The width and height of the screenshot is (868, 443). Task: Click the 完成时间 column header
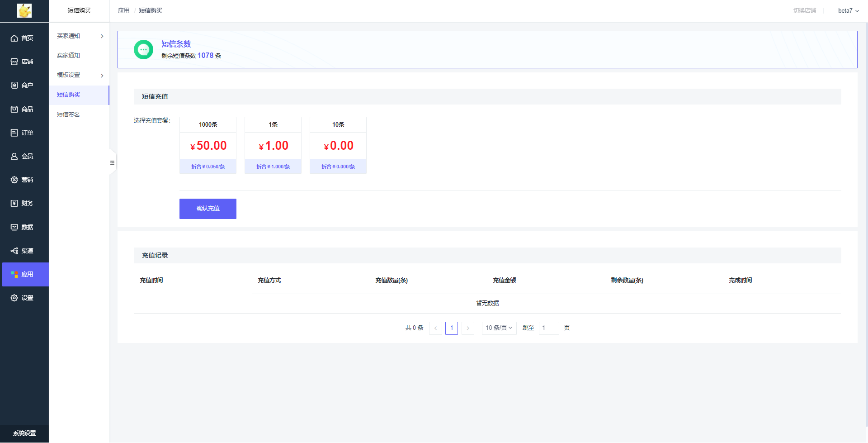pos(741,281)
